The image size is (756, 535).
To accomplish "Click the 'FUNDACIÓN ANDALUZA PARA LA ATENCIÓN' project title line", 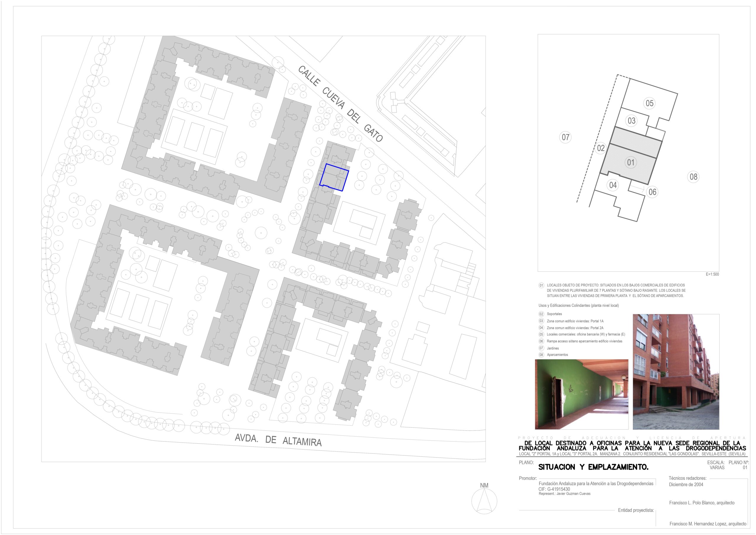I will [x=632, y=448].
